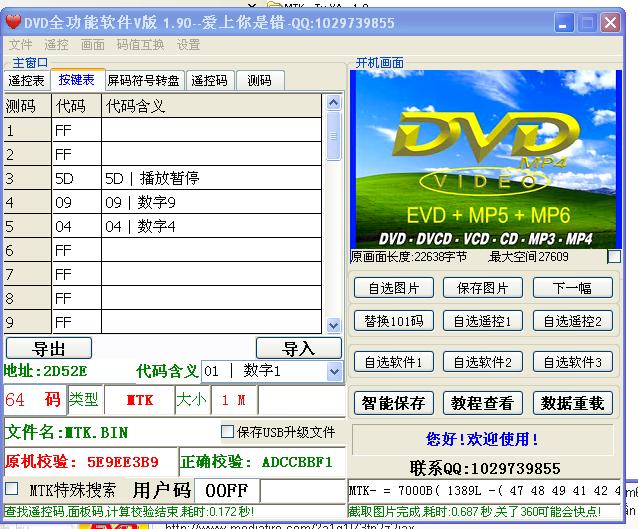Click the 大小 1 M value field

(234, 400)
